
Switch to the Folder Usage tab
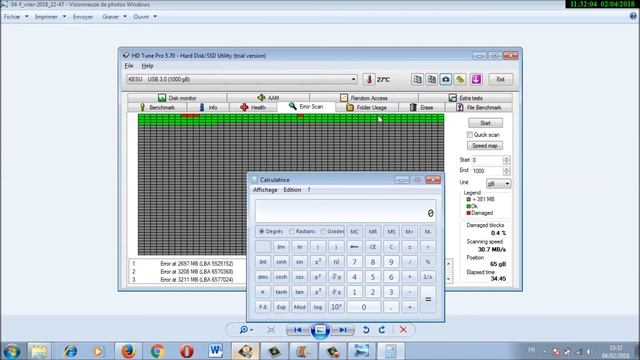(x=366, y=107)
